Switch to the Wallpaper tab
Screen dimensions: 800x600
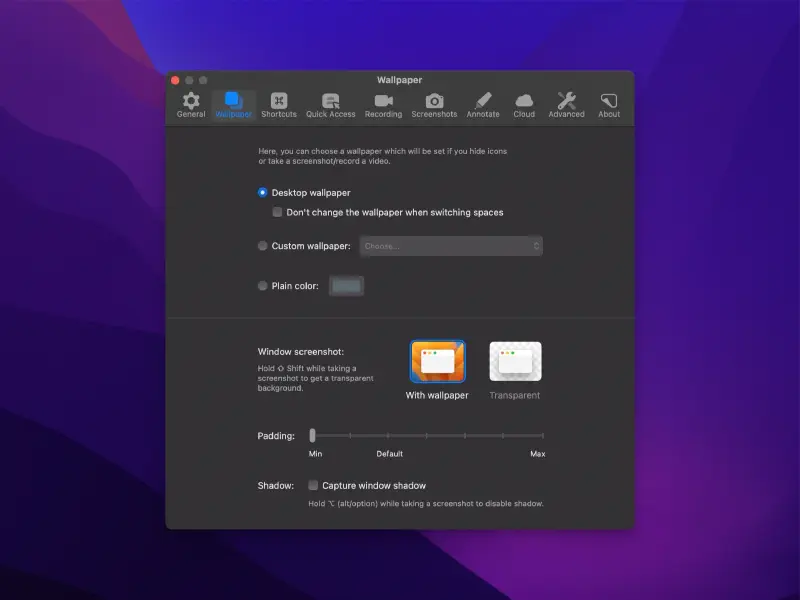coord(233,103)
